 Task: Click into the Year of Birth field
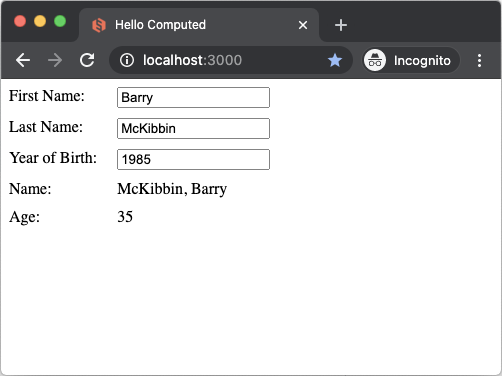point(193,159)
